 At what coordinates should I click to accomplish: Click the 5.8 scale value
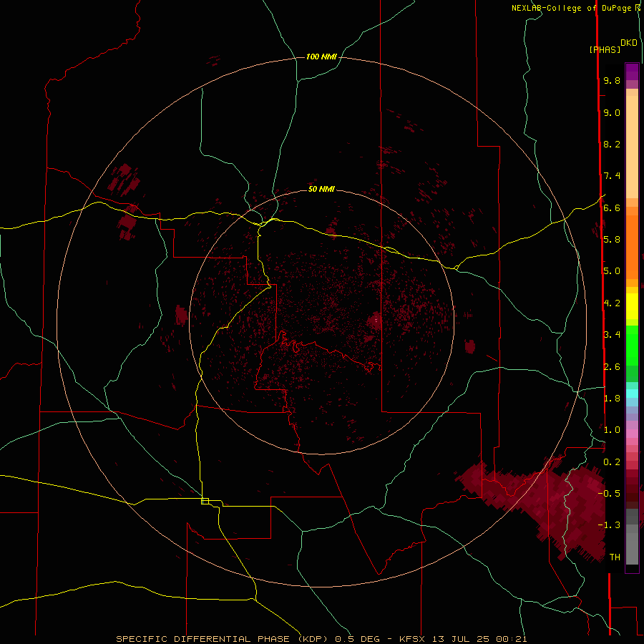point(612,239)
